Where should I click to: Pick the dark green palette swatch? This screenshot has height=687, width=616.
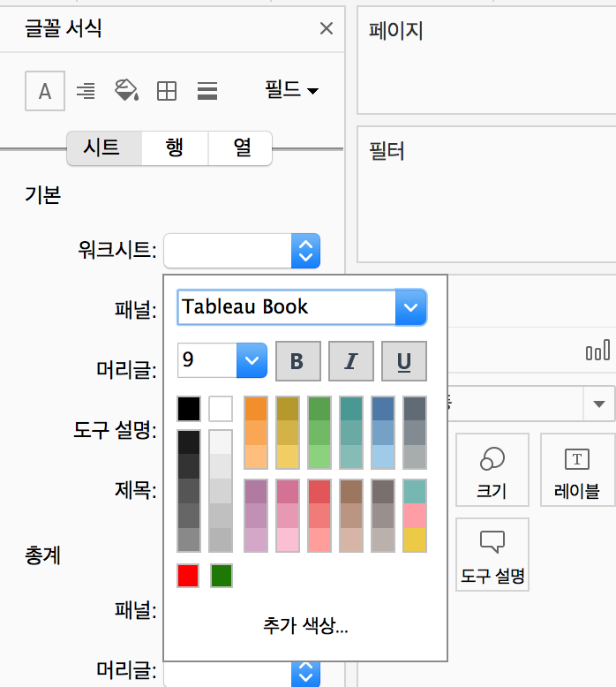(319, 409)
